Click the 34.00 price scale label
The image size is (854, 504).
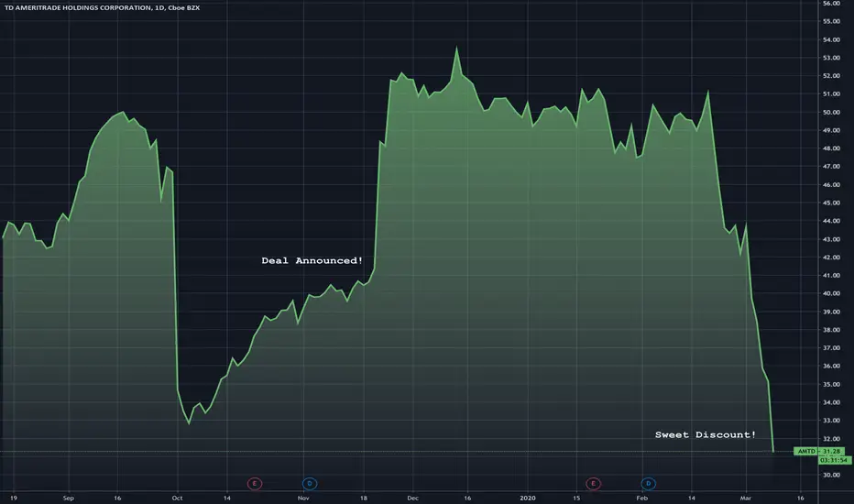831,402
